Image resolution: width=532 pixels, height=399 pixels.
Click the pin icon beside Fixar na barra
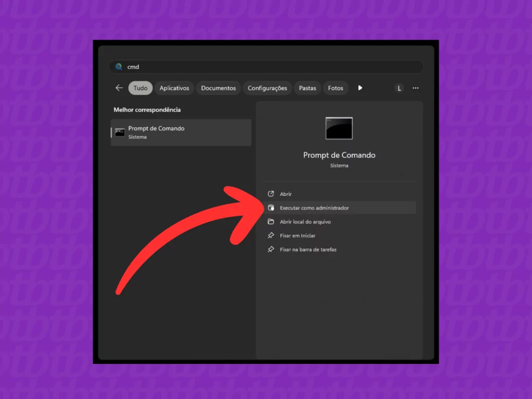pos(271,249)
